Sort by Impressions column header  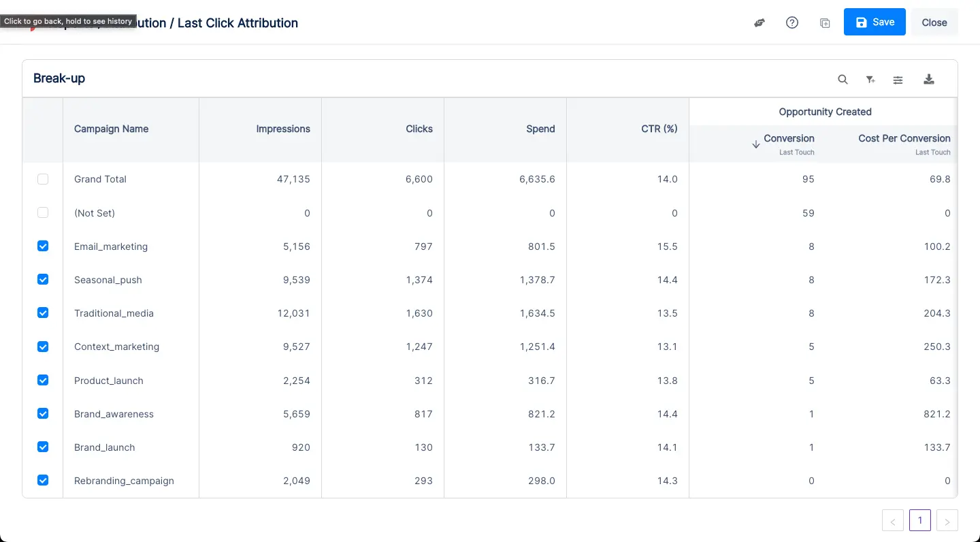click(283, 129)
